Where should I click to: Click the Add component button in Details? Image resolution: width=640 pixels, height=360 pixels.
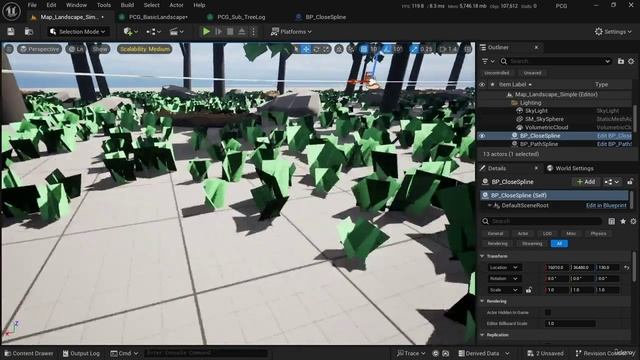tap(586, 182)
